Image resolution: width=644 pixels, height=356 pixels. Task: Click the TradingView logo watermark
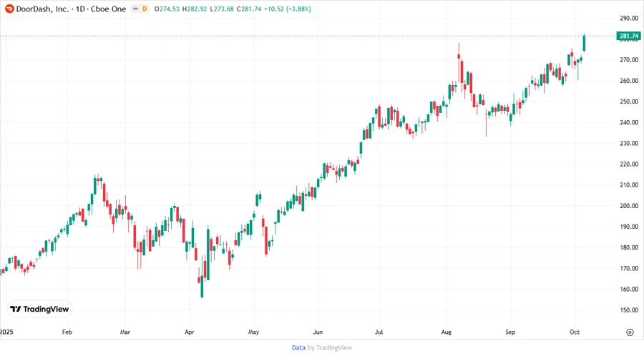tap(39, 310)
